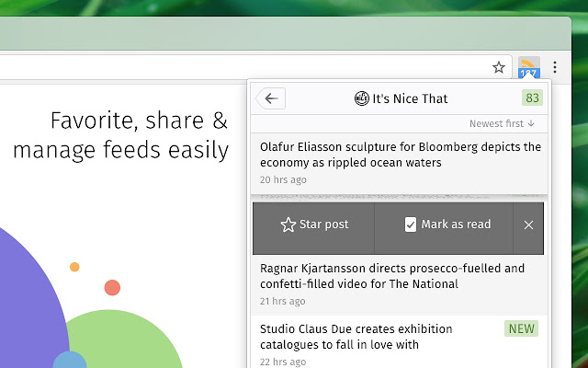Toggle the Mark as read checkbox

pos(411,224)
